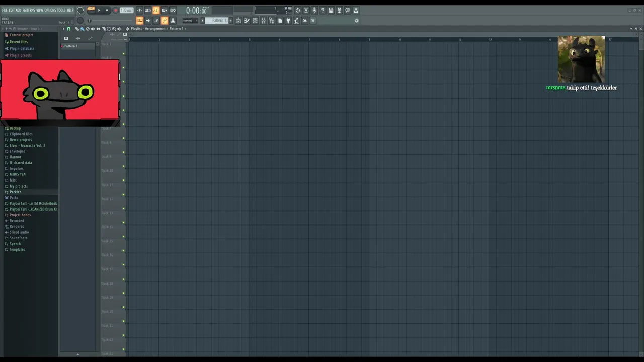Image resolution: width=644 pixels, height=362 pixels.
Task: Expand the Packs folder
Action: pyautogui.click(x=14, y=198)
